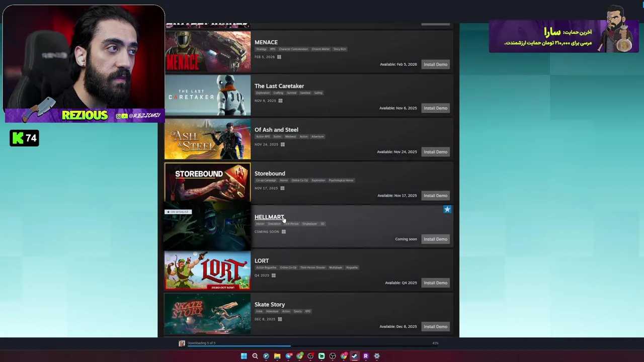Click the Action Roguelike tag under LORT

266,268
